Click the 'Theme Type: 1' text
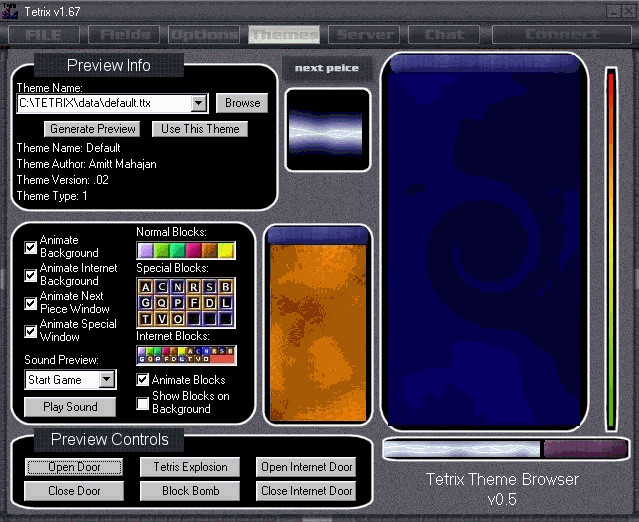This screenshot has height=522, width=639. pyautogui.click(x=52, y=196)
